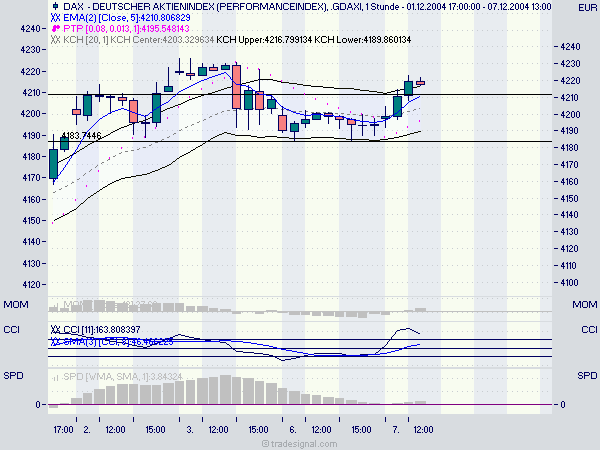Click the DAX candlestick symbol icon in title
The image size is (600, 450).
point(55,6)
